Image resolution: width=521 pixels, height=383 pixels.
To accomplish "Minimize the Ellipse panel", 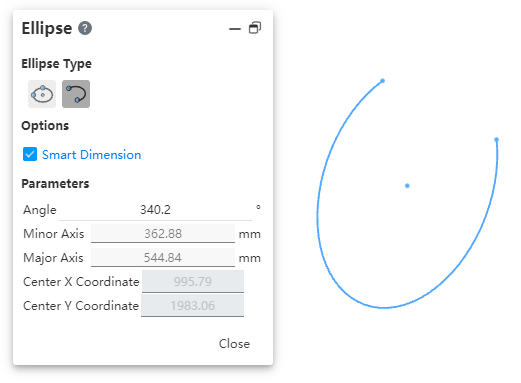I will pyautogui.click(x=235, y=29).
